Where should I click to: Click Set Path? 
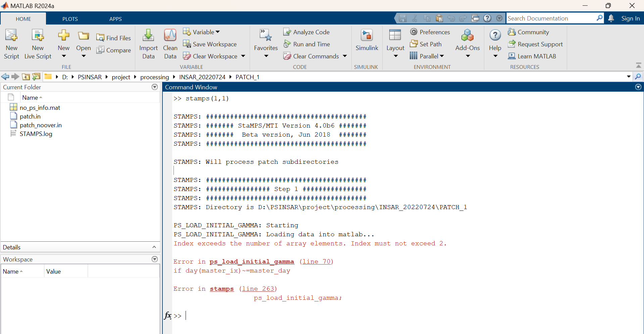426,44
